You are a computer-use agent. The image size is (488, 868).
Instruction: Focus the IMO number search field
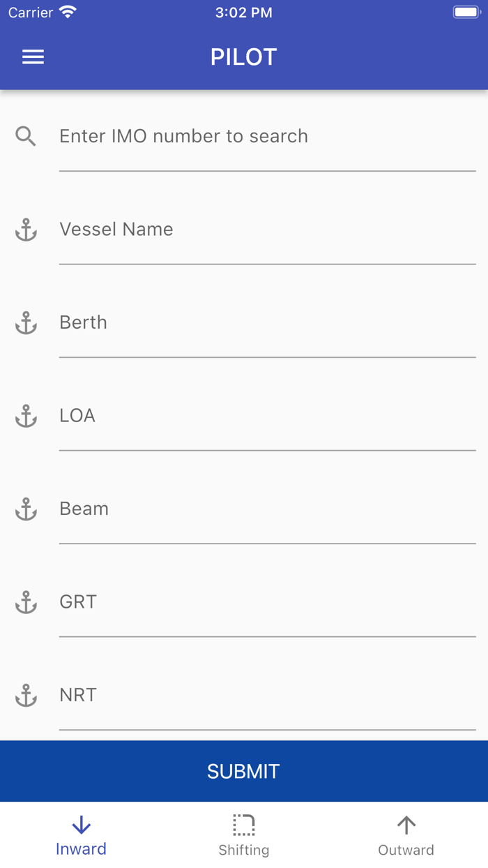[267, 137]
